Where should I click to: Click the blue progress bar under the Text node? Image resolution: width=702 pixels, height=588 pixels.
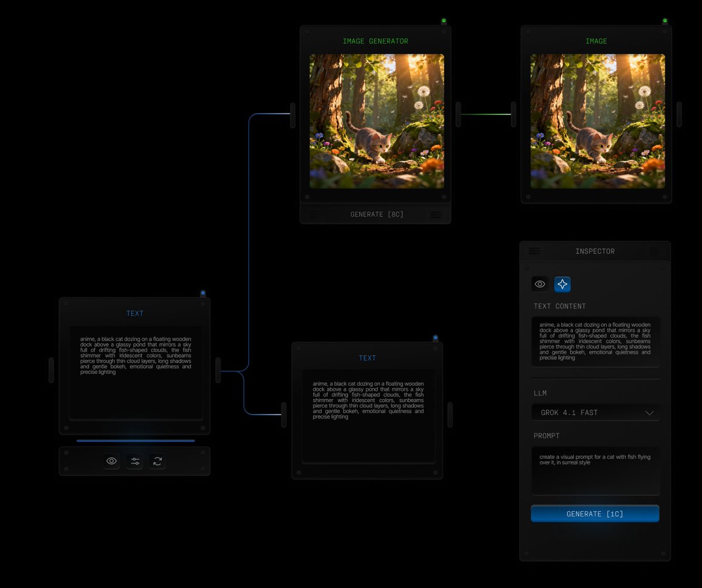[135, 440]
